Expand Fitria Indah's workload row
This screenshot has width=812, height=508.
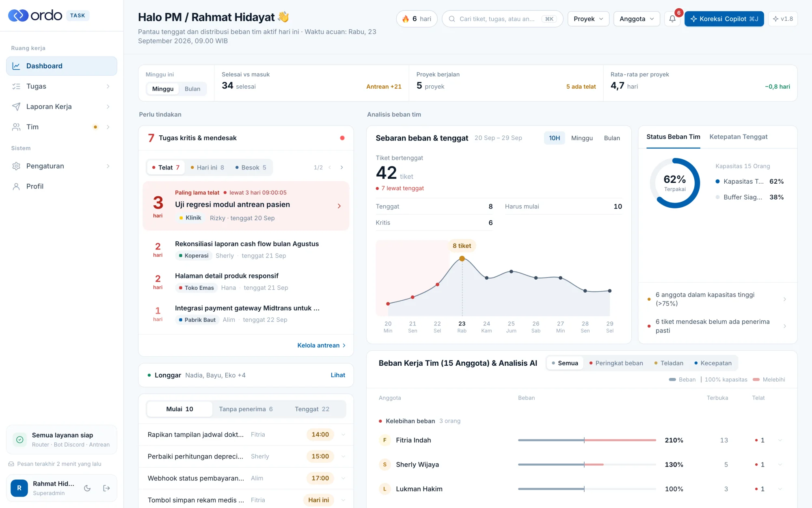click(x=780, y=440)
